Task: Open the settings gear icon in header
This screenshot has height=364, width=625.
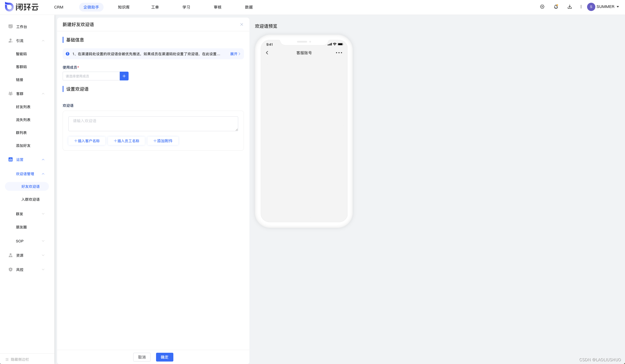Action: 542,7
